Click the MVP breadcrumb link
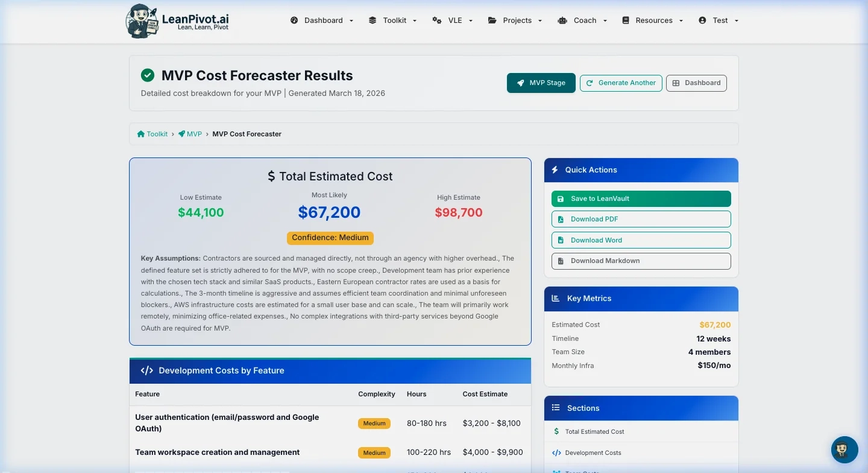Screen dimensions: 868x473 coord(194,133)
